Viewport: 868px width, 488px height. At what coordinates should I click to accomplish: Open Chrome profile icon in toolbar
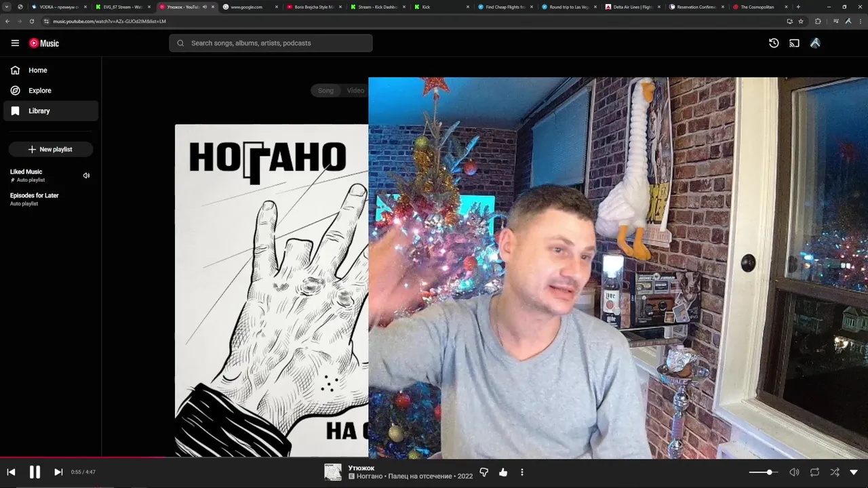pyautogui.click(x=848, y=21)
